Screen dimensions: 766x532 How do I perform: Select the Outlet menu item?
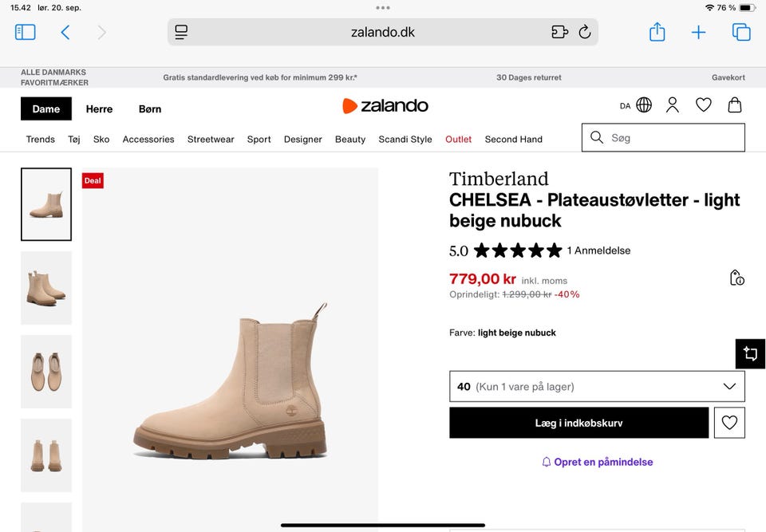coord(458,139)
